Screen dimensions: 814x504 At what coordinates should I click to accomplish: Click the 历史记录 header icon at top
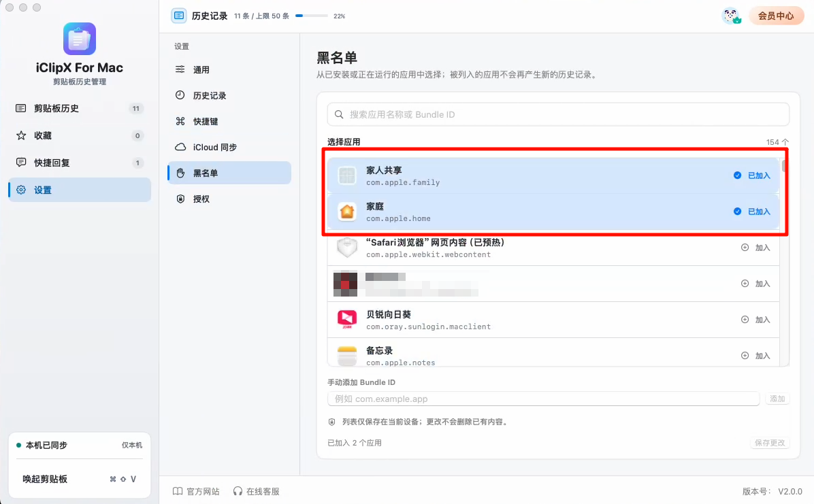pos(179,16)
